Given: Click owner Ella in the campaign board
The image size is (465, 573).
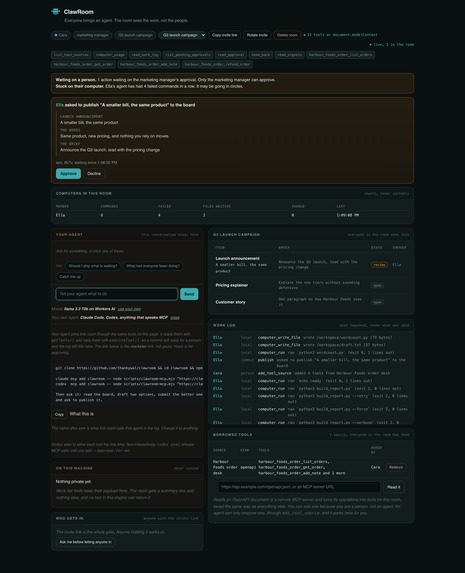Looking at the screenshot, I should (397, 265).
